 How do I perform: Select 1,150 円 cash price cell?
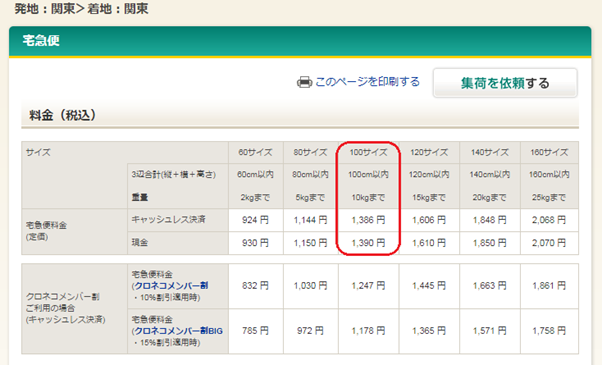point(311,243)
